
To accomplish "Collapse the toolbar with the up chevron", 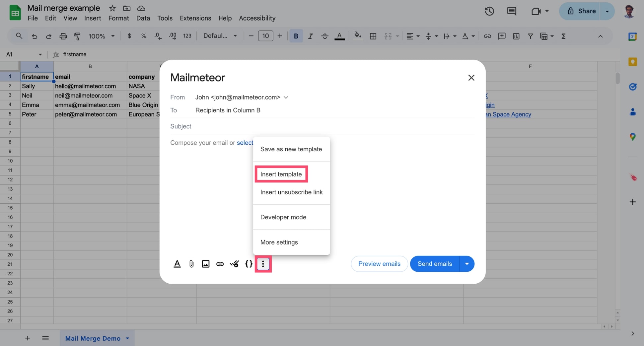I will point(600,36).
